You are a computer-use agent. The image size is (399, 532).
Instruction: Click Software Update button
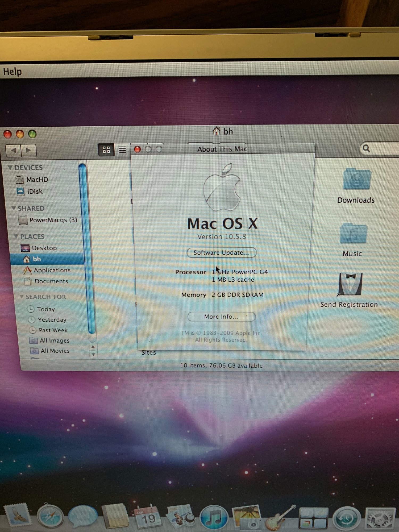point(221,252)
